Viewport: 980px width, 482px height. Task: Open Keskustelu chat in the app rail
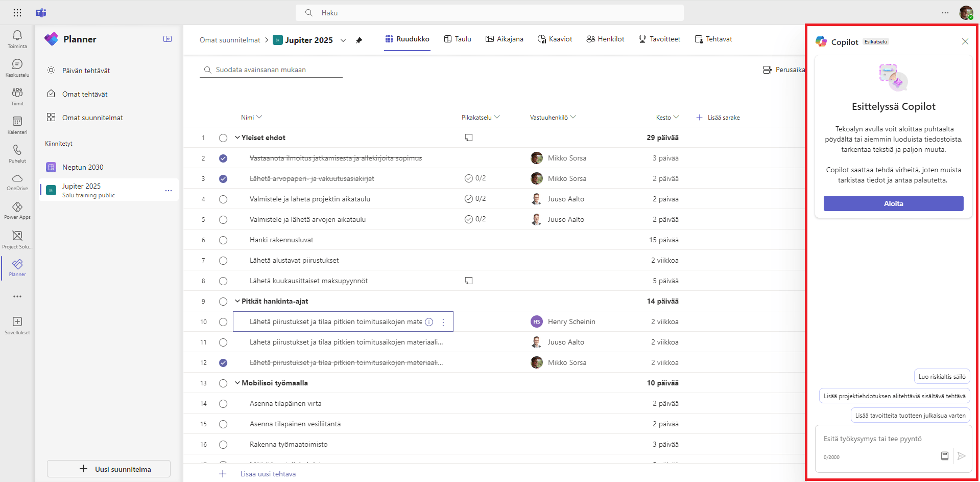point(17,67)
